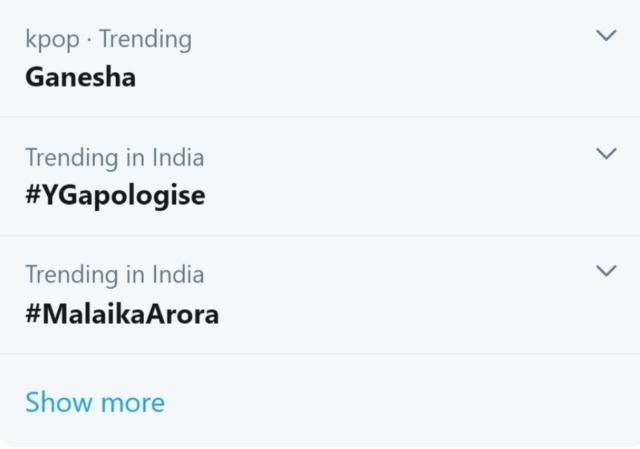Image resolution: width=640 pixels, height=449 pixels.
Task: Open chevron menu next to #MalaikaArora
Action: click(606, 271)
